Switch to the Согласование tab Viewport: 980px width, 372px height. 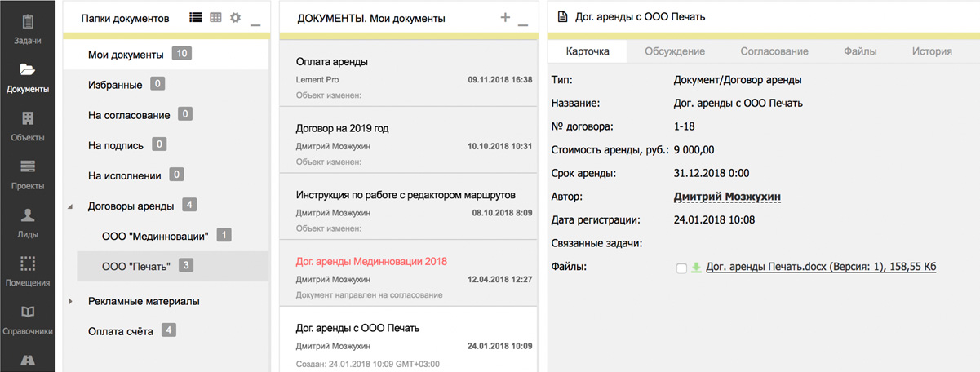[774, 51]
